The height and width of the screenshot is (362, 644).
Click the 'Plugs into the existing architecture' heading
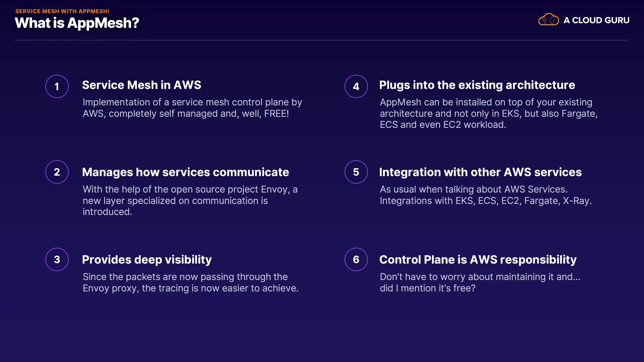(477, 85)
